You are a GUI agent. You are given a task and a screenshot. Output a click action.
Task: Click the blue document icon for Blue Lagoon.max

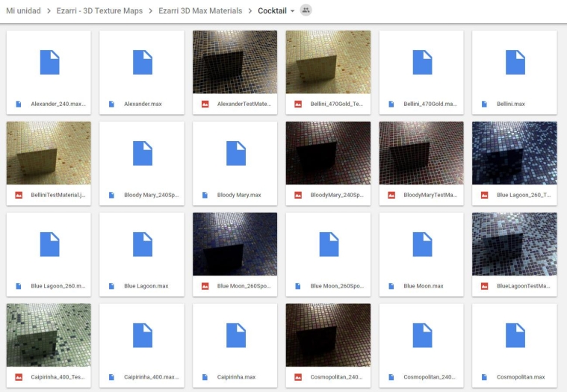[142, 244]
